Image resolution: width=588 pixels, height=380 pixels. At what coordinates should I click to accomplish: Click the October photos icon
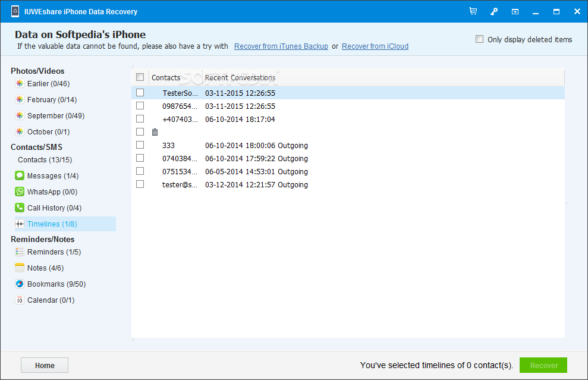coord(20,131)
